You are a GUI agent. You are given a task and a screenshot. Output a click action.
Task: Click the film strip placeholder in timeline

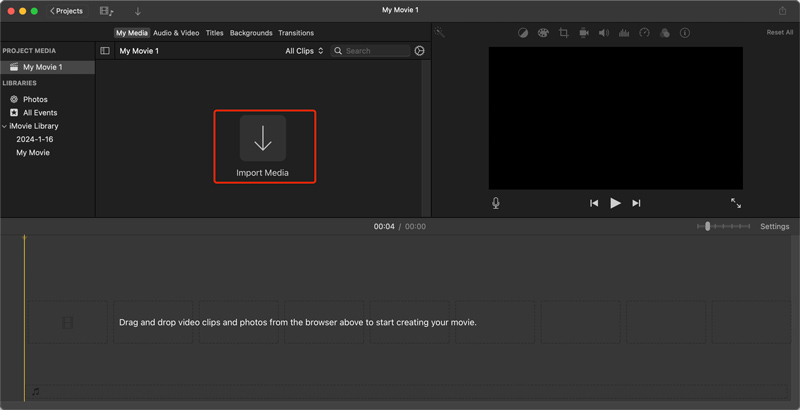click(68, 322)
